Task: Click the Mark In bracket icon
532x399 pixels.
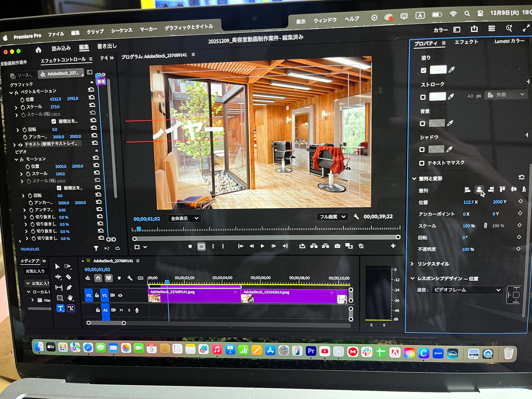Action: click(213, 246)
